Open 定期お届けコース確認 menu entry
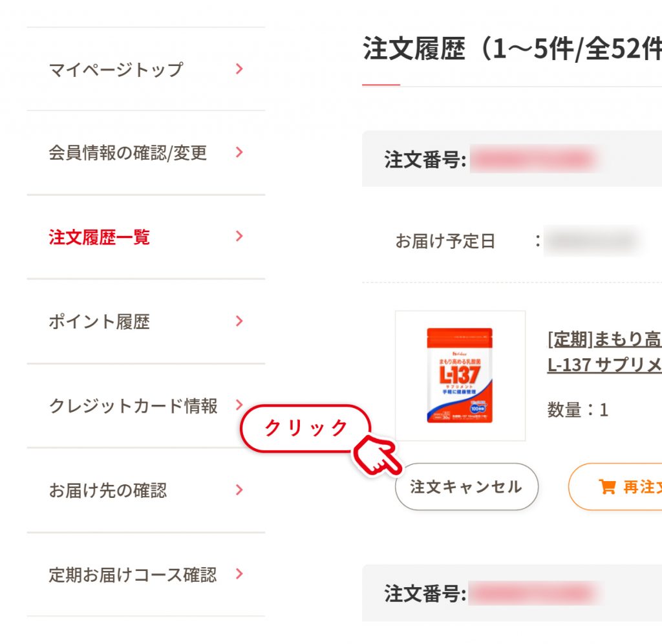Image resolution: width=662 pixels, height=644 pixels. pyautogui.click(x=145, y=574)
